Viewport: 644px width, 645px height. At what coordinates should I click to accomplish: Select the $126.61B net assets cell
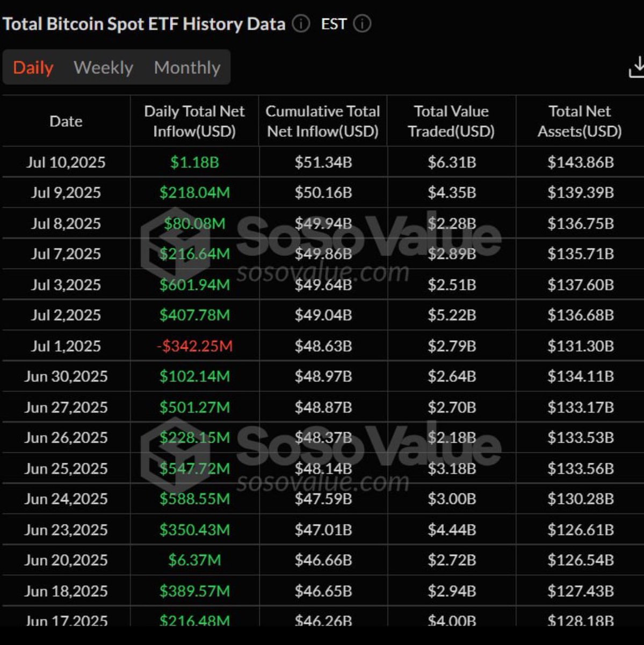pos(581,530)
